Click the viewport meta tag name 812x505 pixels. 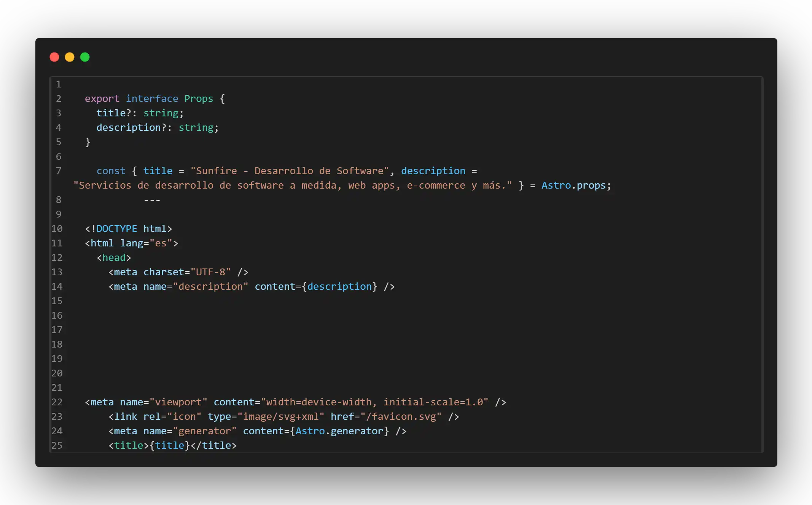point(178,402)
